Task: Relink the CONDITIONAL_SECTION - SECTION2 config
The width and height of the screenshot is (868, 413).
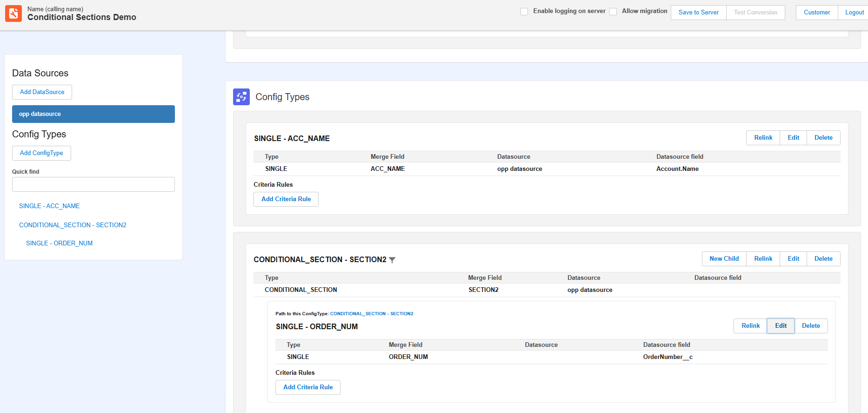Action: pyautogui.click(x=763, y=259)
